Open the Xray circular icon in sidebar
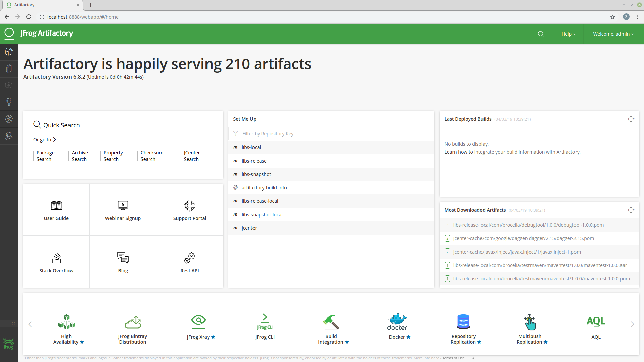644x362 pixels. pos(9,119)
